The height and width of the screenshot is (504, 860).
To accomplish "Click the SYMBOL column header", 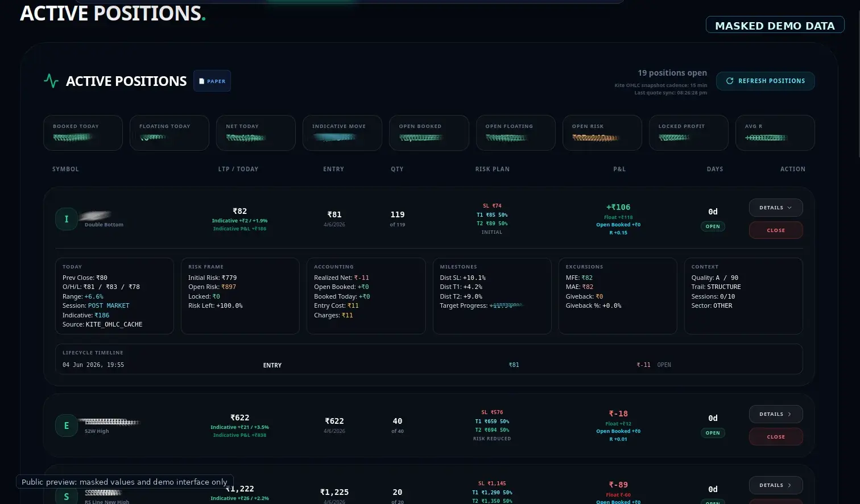I will 65,169.
